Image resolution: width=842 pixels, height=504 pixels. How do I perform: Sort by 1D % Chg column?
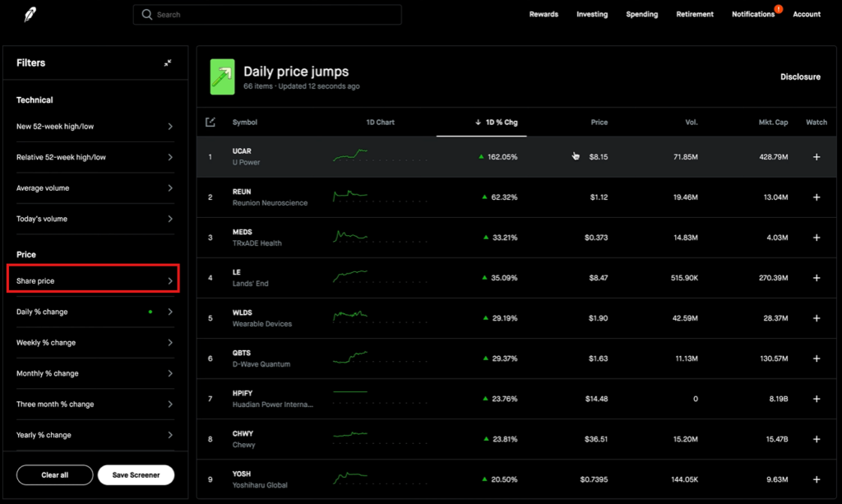tap(497, 123)
